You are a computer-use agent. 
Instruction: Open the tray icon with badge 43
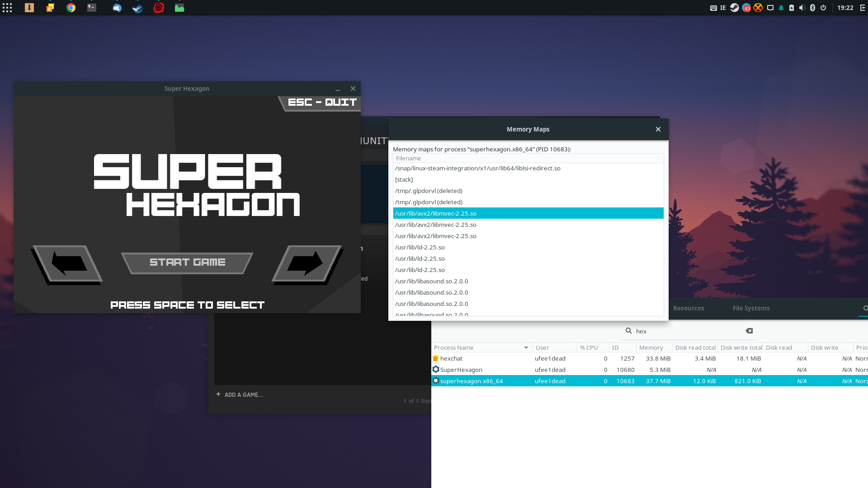click(x=746, y=8)
